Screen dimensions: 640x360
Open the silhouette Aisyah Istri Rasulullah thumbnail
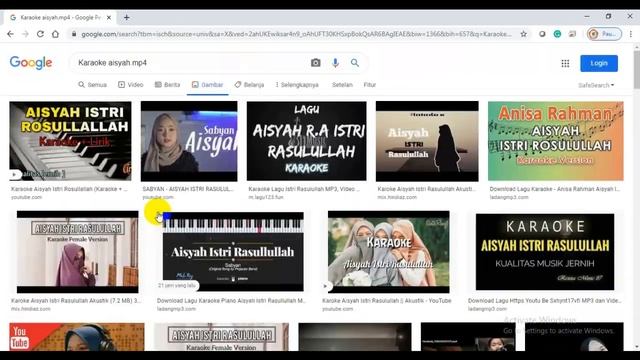coord(427,141)
